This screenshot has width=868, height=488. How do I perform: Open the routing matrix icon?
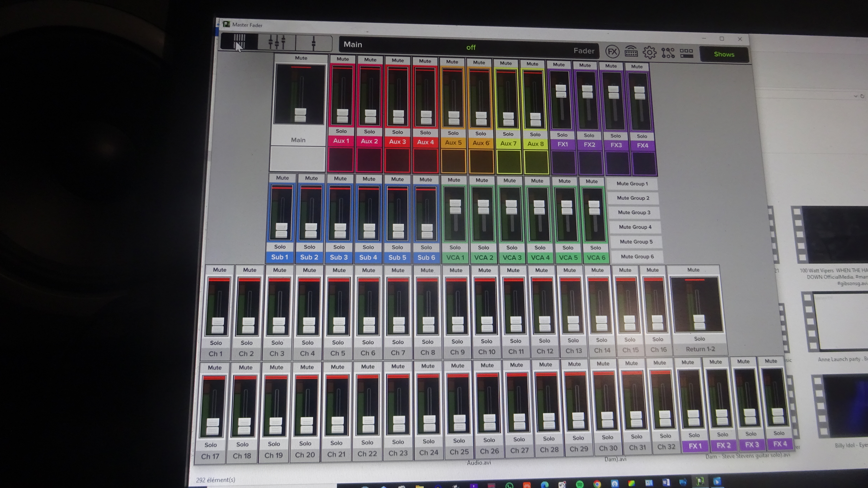(668, 53)
